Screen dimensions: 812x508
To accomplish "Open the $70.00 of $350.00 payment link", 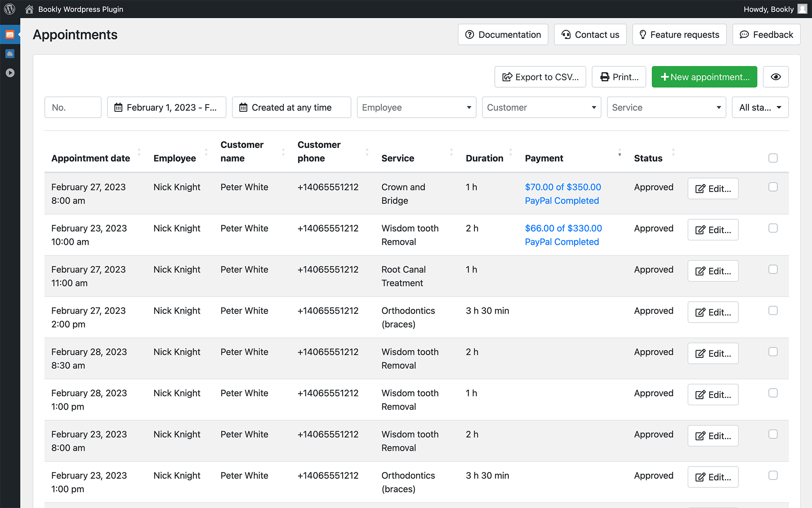I will [562, 187].
